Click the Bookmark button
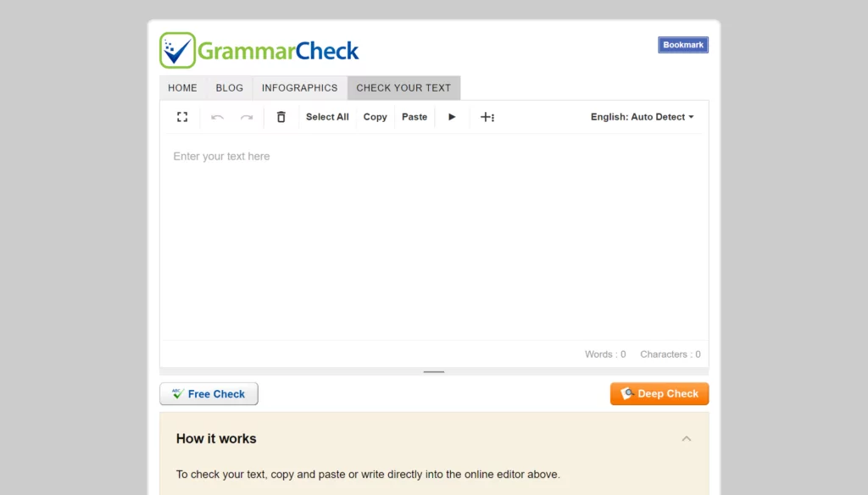868x495 pixels. click(x=682, y=45)
